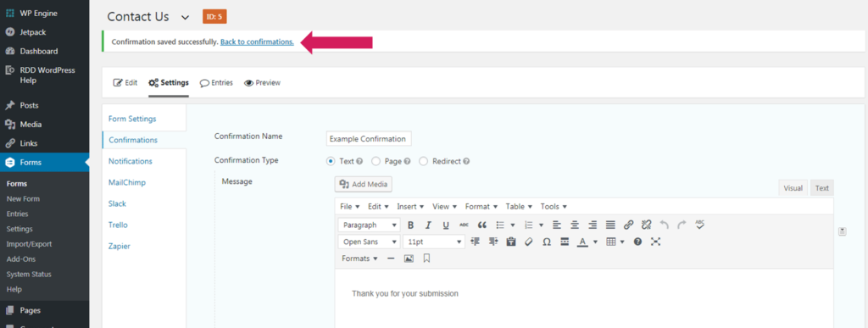Justify the text
Viewport: 868px width, 328px height.
610,225
